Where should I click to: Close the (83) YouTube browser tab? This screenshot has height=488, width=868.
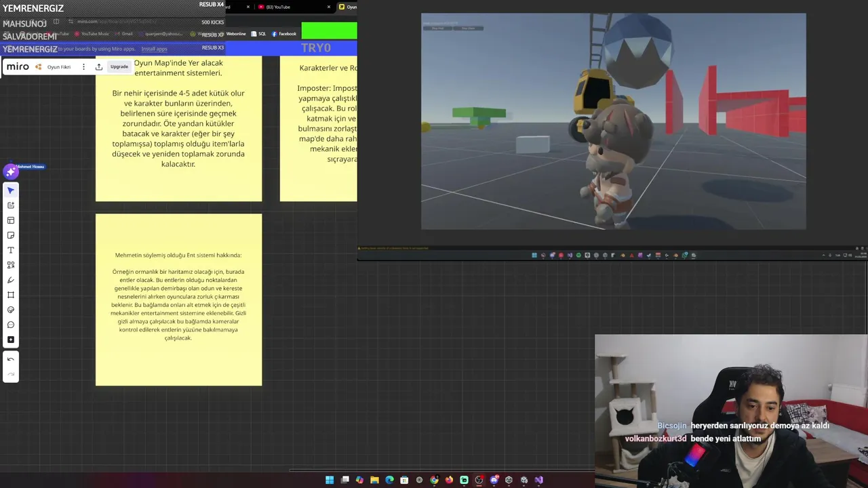(329, 7)
